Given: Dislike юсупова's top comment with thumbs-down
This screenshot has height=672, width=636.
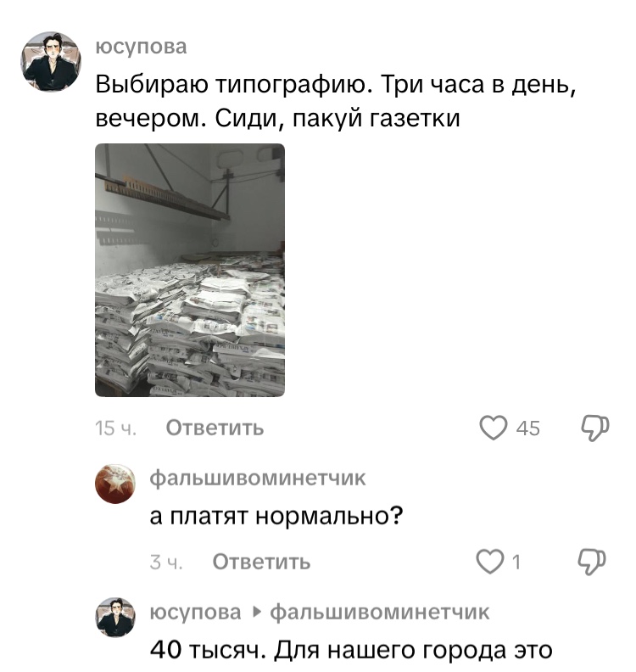Looking at the screenshot, I should (595, 428).
